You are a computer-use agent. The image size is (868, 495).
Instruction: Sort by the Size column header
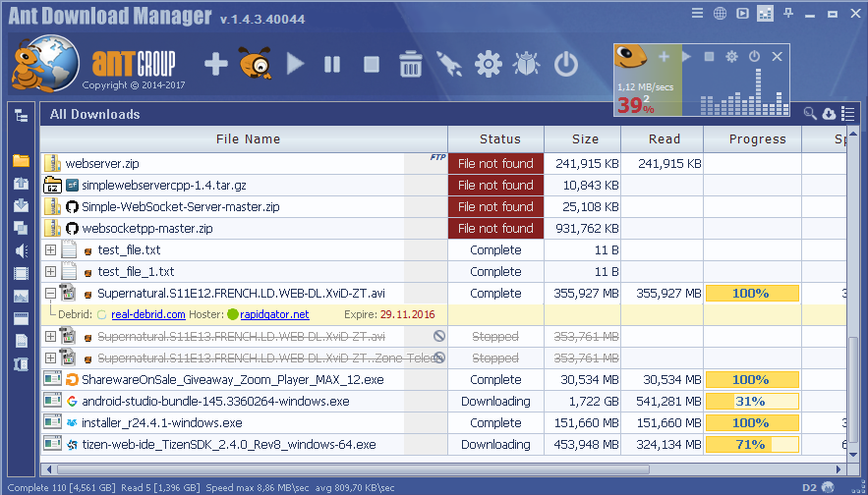[x=582, y=139]
